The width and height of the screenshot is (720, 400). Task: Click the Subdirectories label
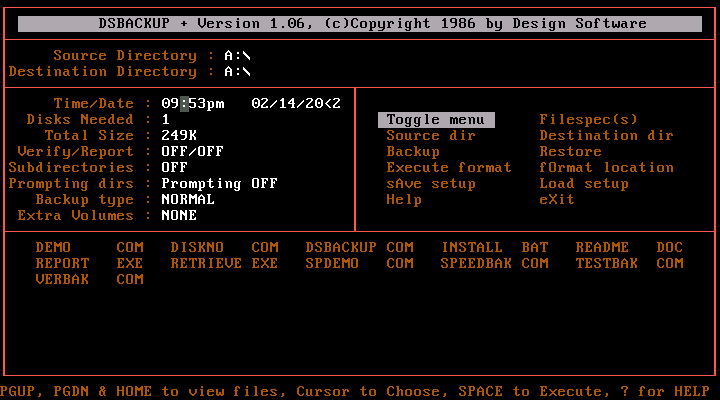pyautogui.click(x=71, y=168)
